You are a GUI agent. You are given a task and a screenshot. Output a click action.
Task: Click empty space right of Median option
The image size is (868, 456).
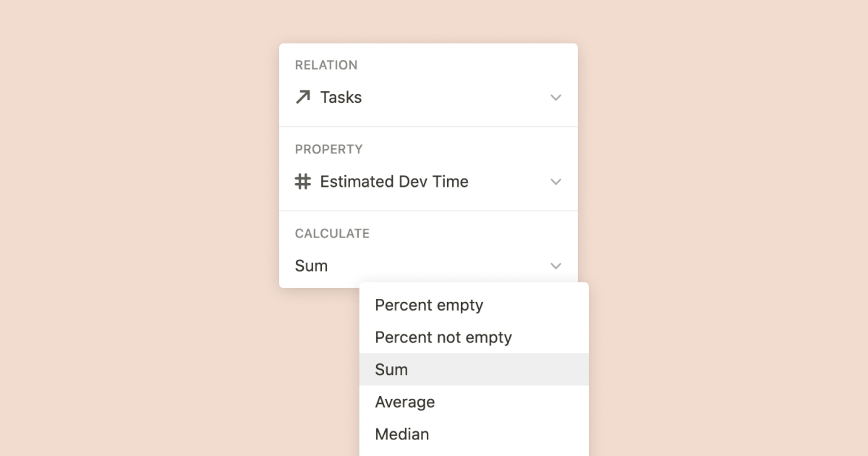click(521, 434)
